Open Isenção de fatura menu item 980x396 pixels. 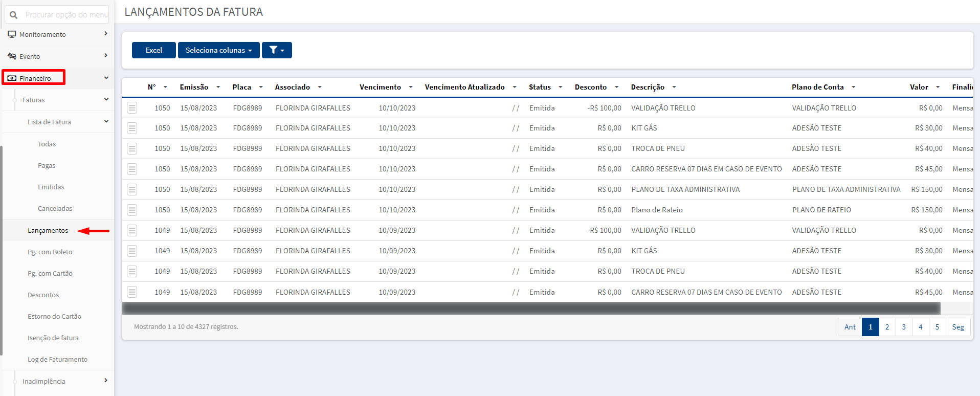pyautogui.click(x=53, y=338)
